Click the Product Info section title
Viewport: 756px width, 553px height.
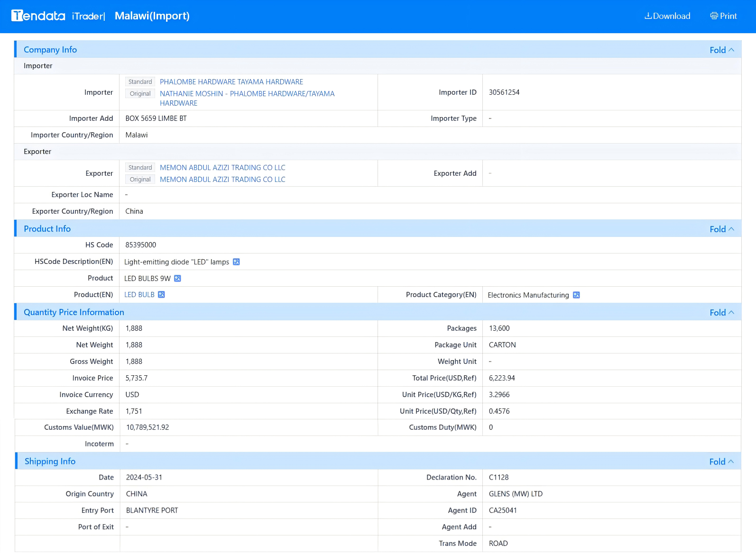(x=47, y=229)
